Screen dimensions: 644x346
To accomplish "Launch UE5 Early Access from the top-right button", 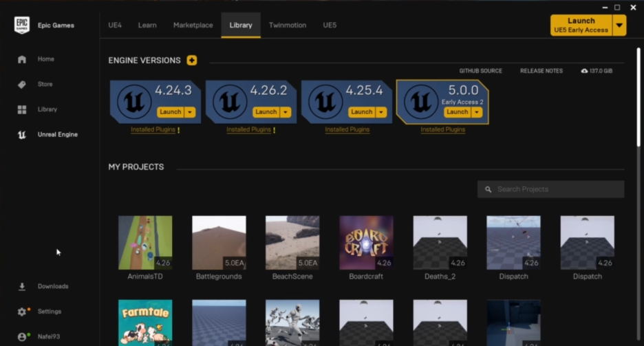I will [x=581, y=25].
